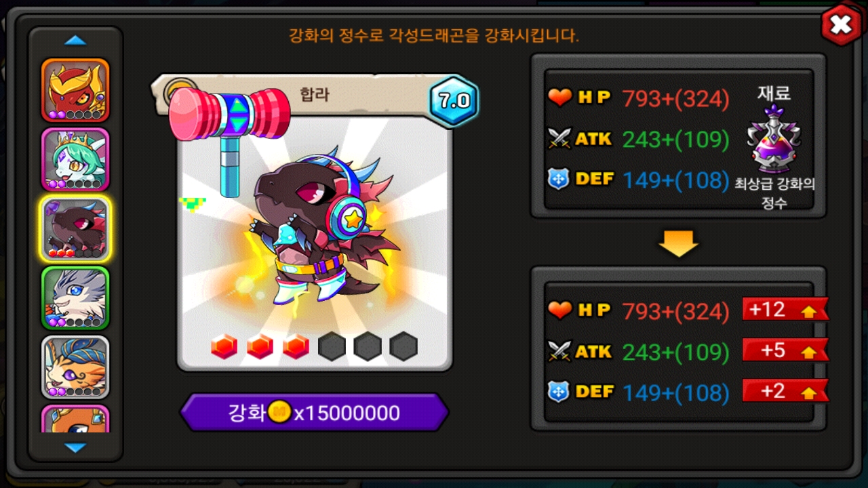Click the last empty gray gem slot
868x488 pixels.
pyautogui.click(x=403, y=346)
